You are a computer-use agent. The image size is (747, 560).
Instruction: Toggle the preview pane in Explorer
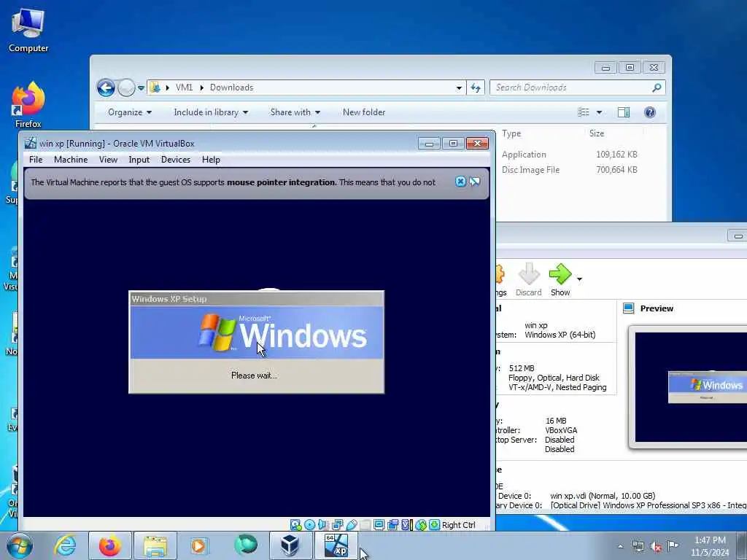click(624, 112)
